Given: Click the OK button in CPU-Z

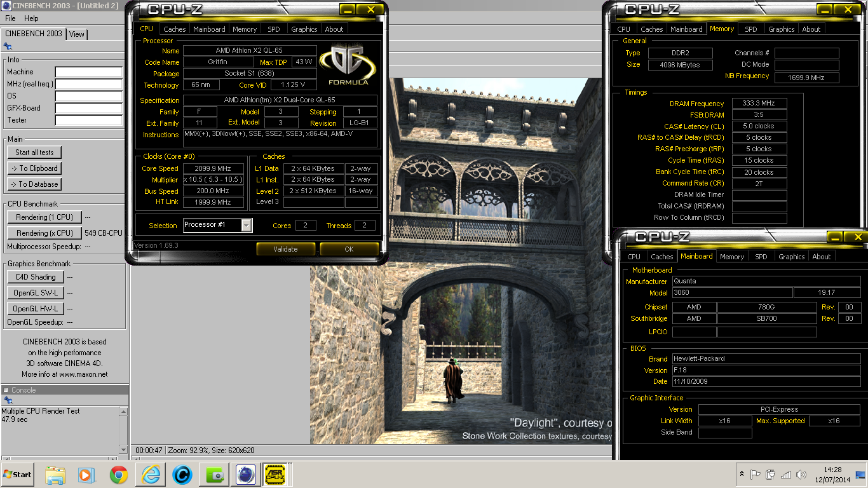Looking at the screenshot, I should 349,249.
